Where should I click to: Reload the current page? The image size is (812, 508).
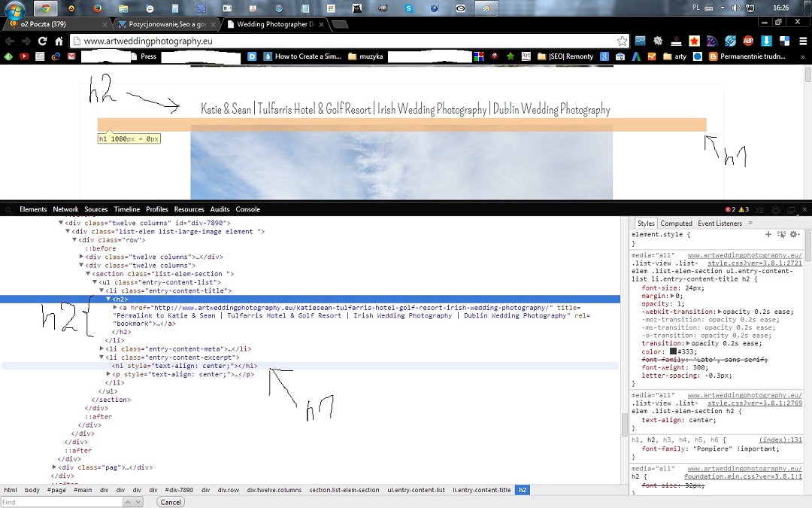[42, 41]
